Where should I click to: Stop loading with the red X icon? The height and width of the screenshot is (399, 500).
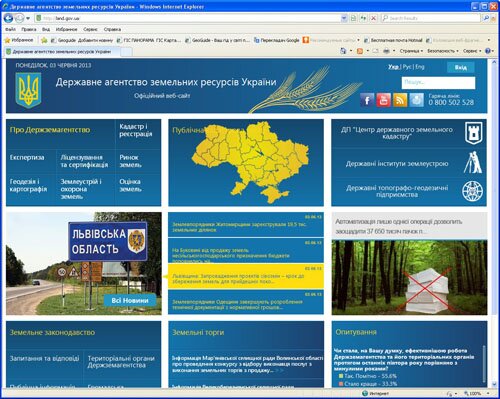373,18
